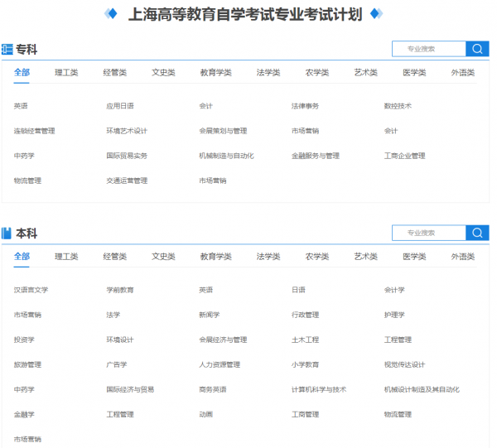Choose 外语类 tab under 专科
The width and height of the screenshot is (497, 448).
coord(463,73)
